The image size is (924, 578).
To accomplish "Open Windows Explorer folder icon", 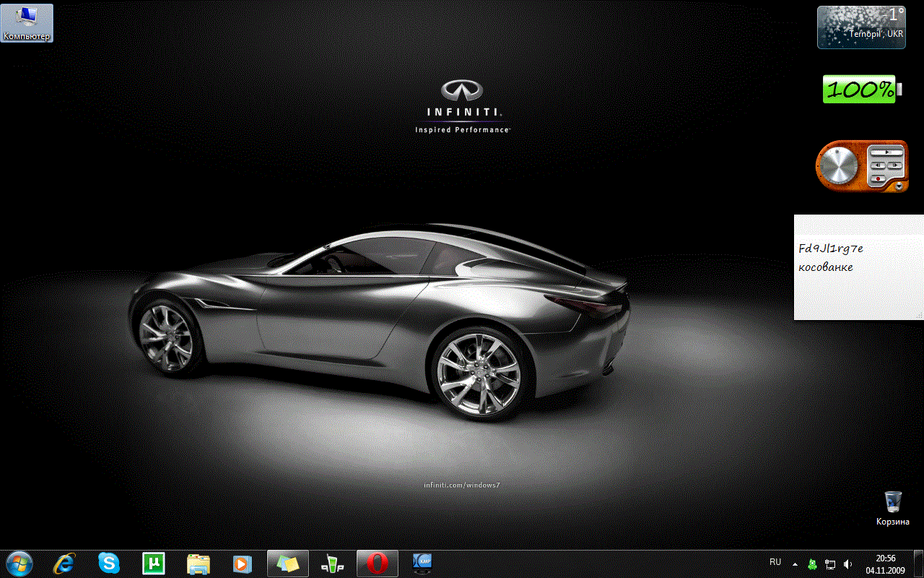I will [x=199, y=563].
